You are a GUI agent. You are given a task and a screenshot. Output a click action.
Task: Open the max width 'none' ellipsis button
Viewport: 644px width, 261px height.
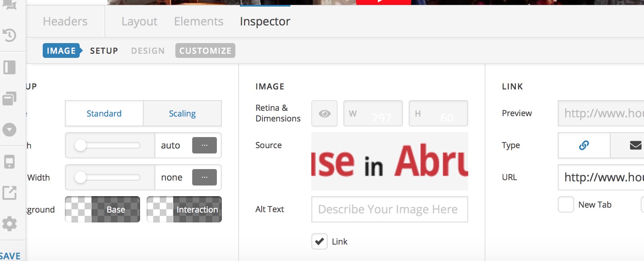(204, 177)
